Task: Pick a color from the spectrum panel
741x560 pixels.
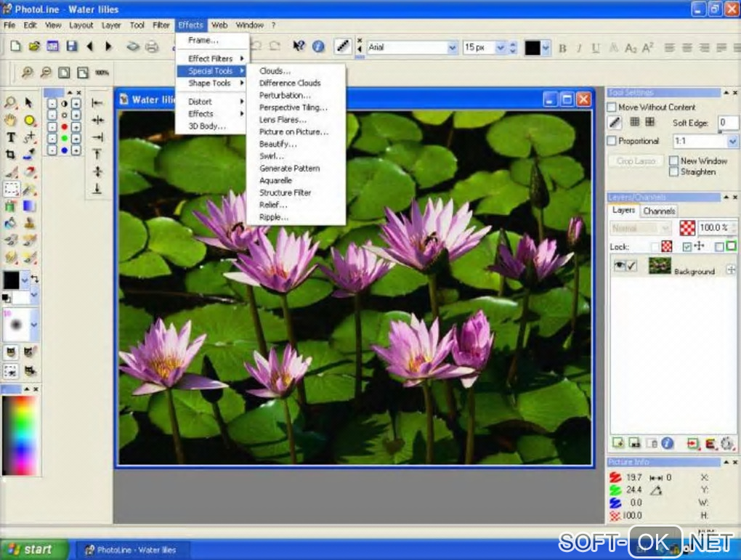Action: click(20, 435)
